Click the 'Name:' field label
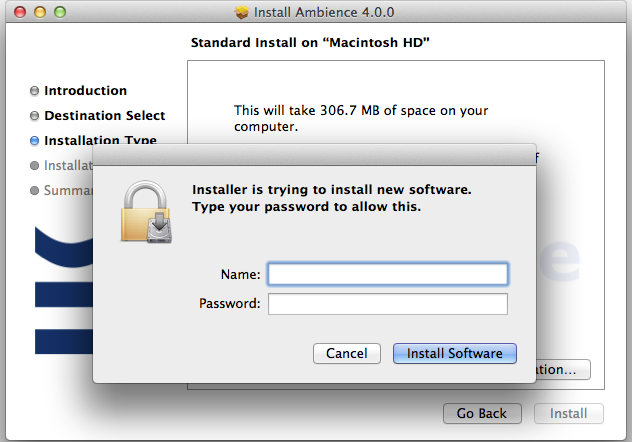Image resolution: width=632 pixels, height=442 pixels. (x=241, y=274)
